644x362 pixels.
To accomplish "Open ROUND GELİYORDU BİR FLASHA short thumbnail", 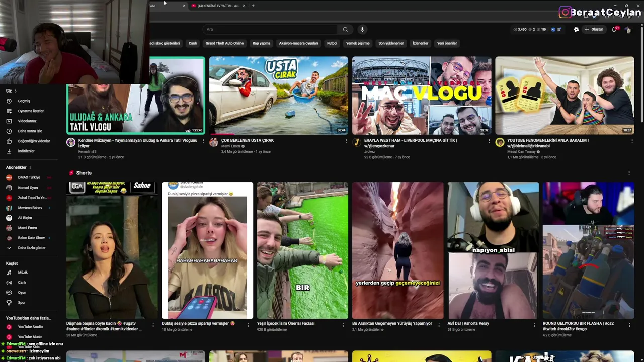I will click(588, 250).
